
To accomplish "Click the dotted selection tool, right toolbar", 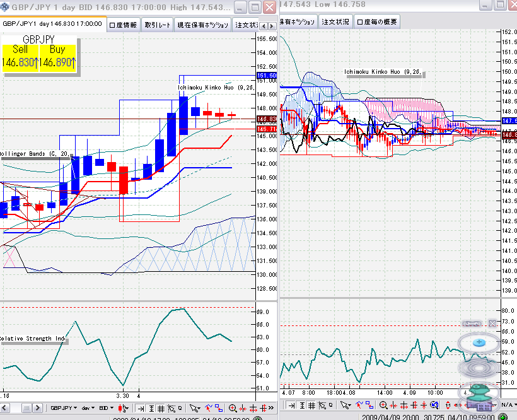I will [x=322, y=405].
